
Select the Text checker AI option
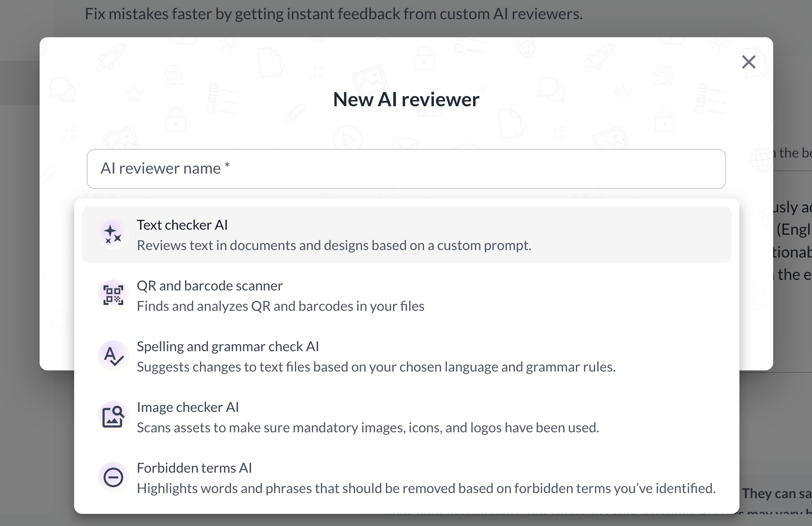182,225
